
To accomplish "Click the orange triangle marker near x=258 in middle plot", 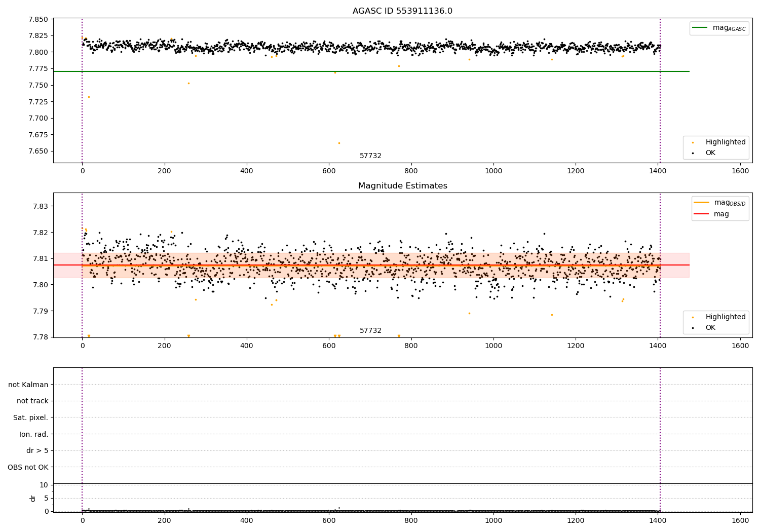I will point(188,336).
